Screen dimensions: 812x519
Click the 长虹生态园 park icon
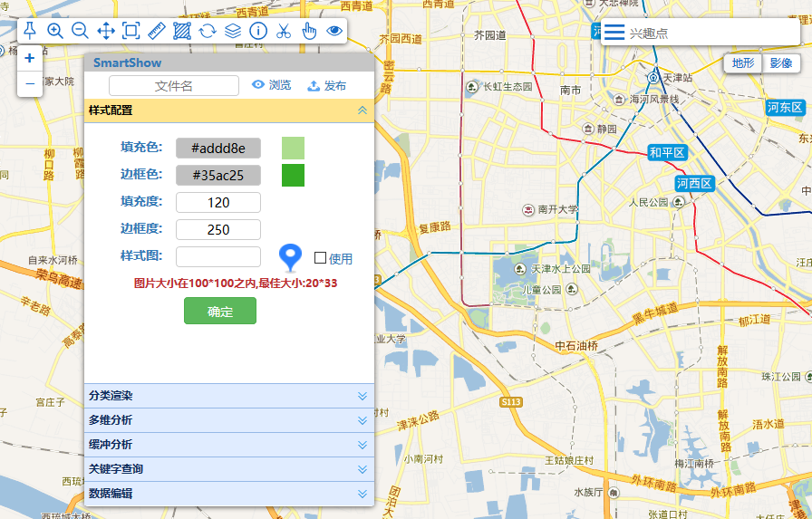point(471,86)
